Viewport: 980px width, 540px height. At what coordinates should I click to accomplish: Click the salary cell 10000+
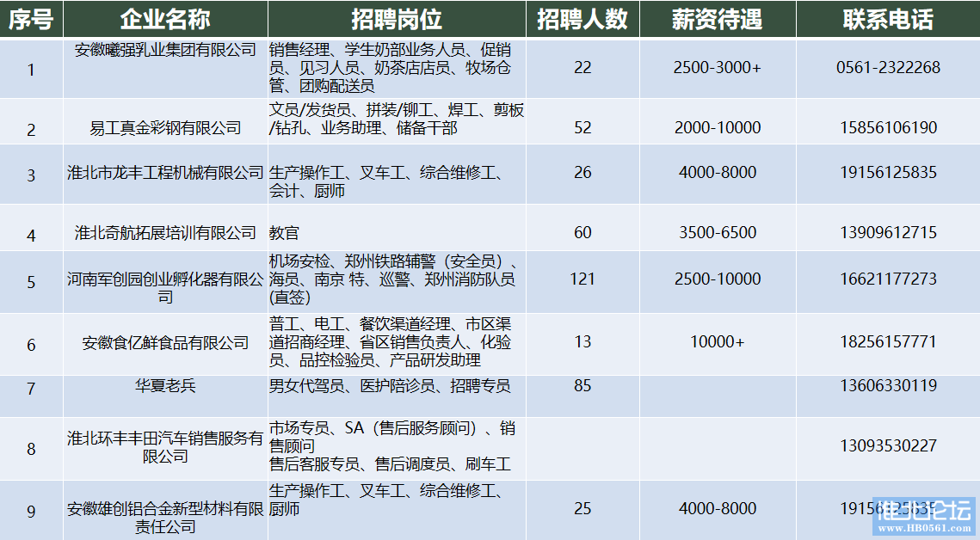click(x=717, y=341)
